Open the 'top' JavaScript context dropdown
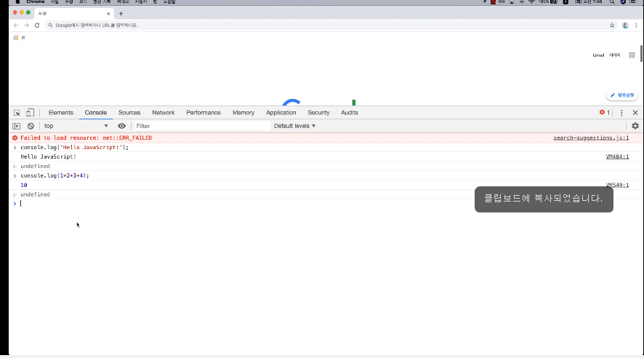 point(76,126)
